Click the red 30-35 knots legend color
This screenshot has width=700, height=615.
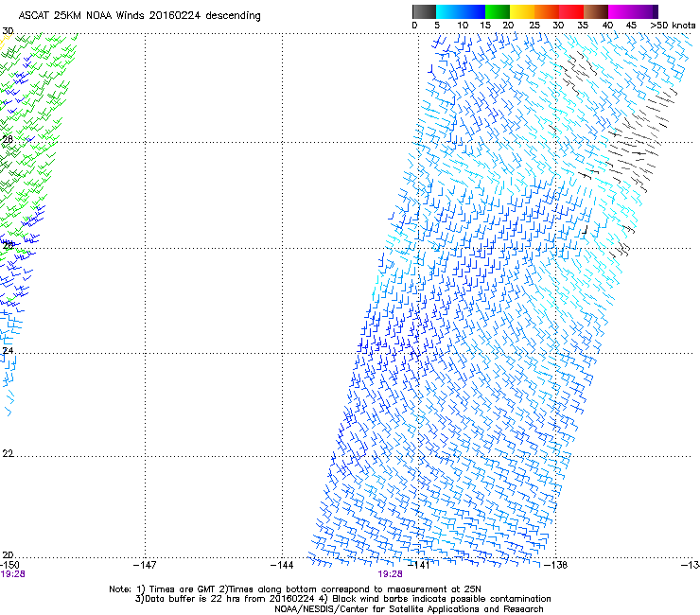571,11
